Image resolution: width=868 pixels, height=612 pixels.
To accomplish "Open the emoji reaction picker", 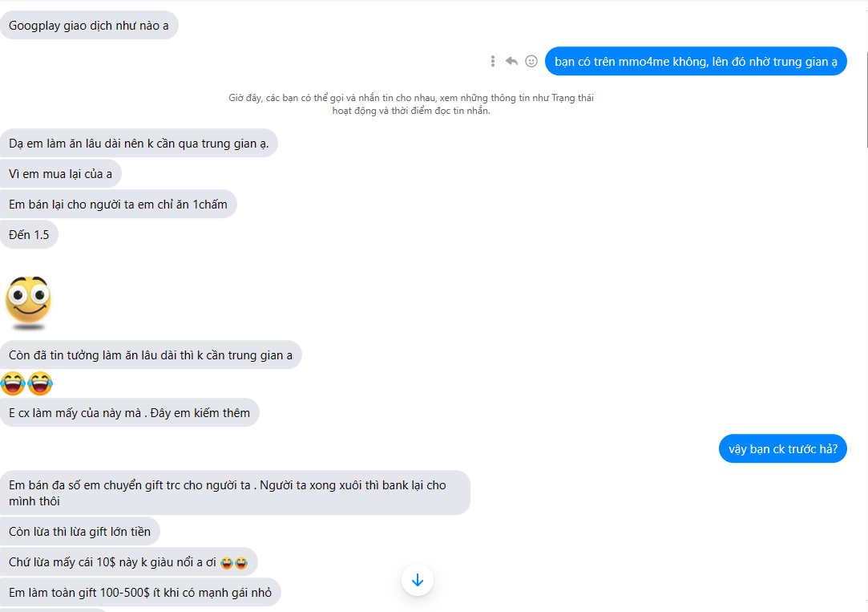I will [x=531, y=61].
